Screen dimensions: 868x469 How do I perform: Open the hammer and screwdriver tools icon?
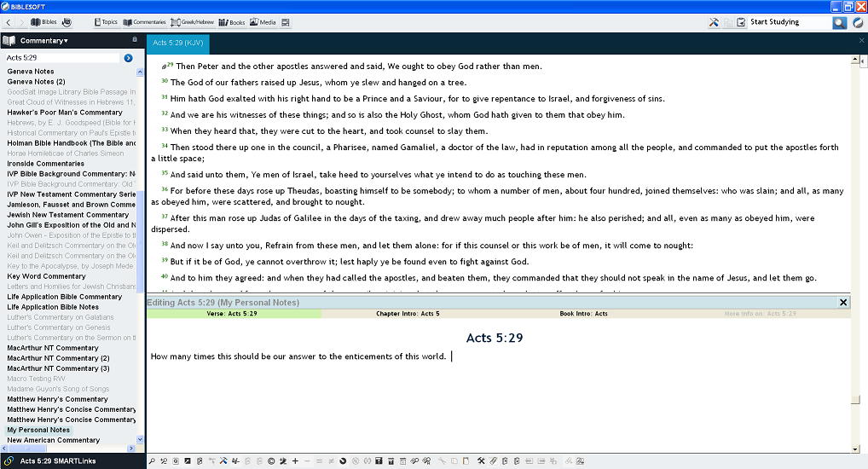click(714, 22)
